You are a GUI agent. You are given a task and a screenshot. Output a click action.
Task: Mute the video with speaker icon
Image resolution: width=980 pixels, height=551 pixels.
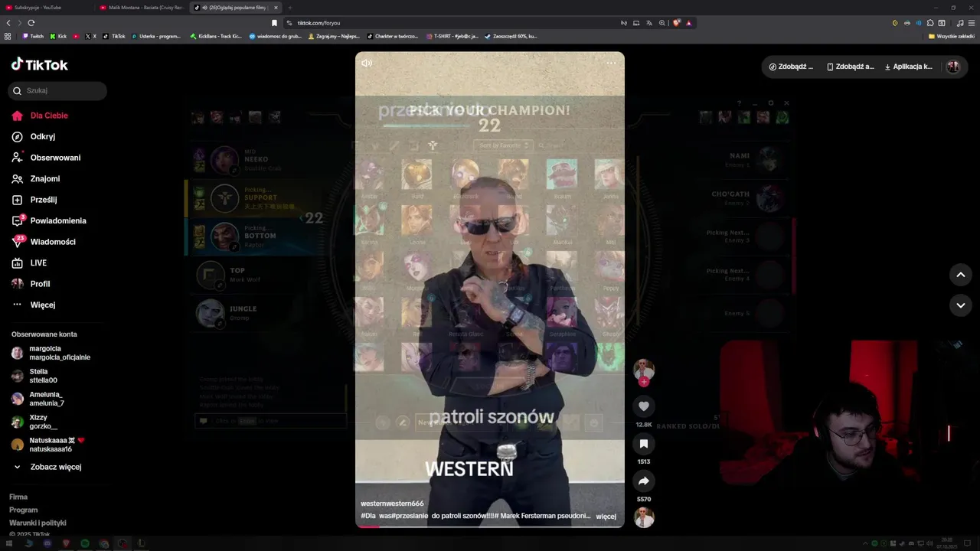(367, 63)
